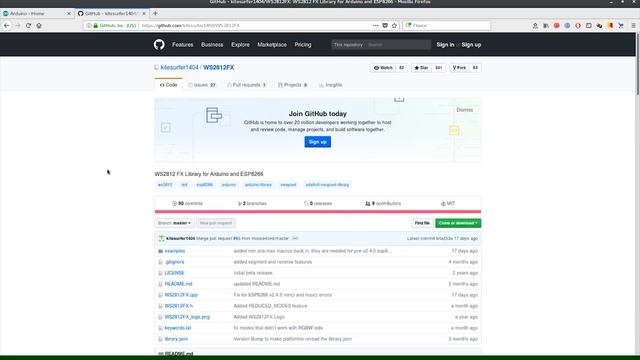Image resolution: width=640 pixels, height=360 pixels.
Task: Open Features in GitHub header
Action: [182, 44]
